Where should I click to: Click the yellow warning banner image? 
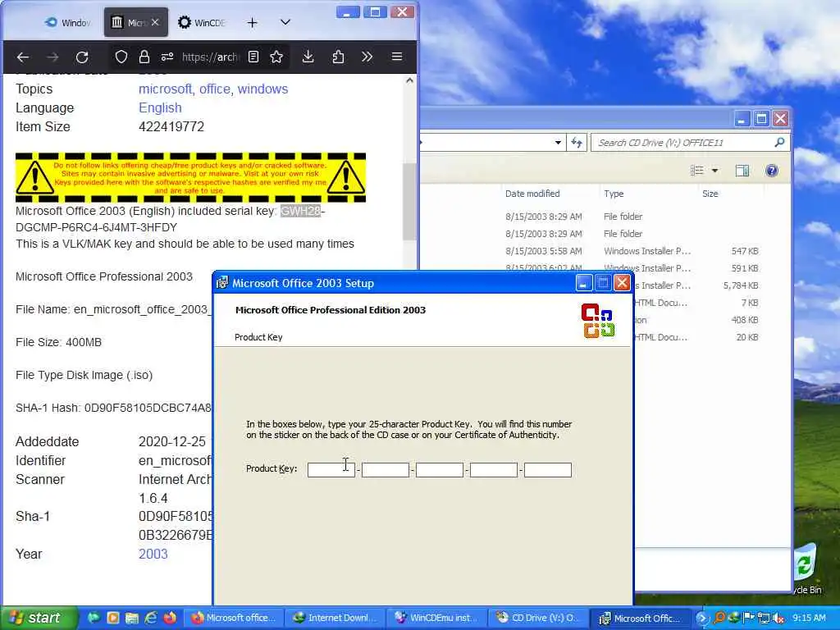190,177
